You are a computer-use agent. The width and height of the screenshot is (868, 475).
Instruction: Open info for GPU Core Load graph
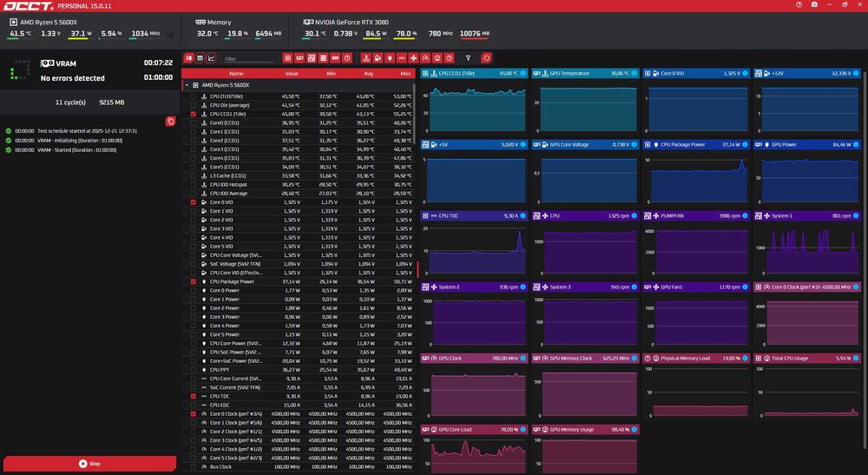pyautogui.click(x=523, y=430)
